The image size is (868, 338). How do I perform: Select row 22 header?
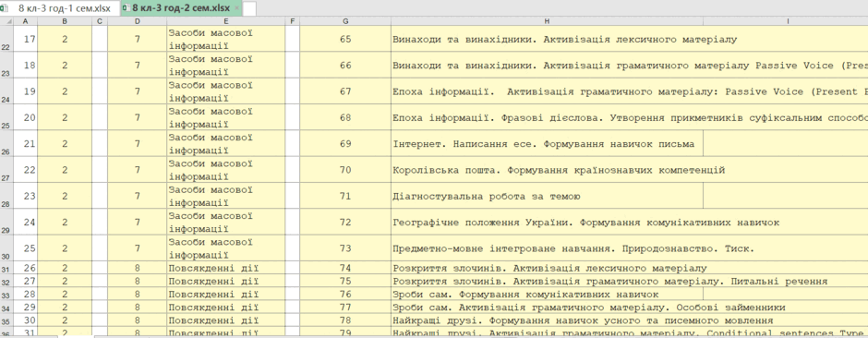7,39
